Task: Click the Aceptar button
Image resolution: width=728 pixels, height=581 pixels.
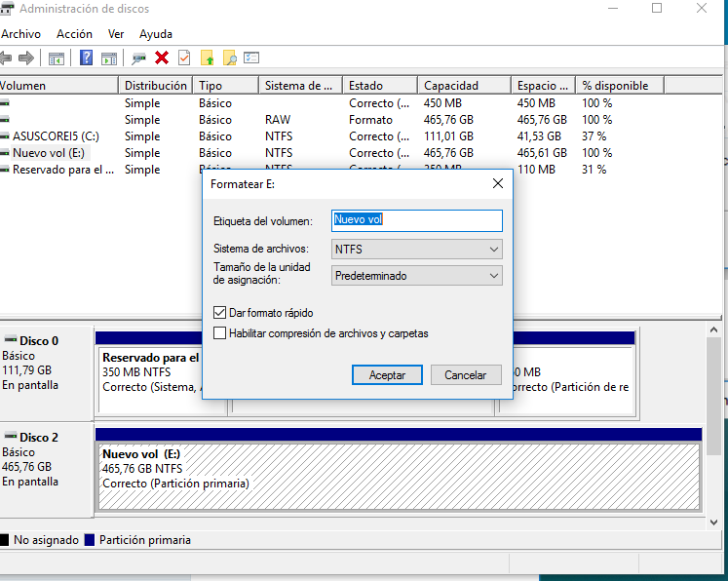Action: coord(387,375)
